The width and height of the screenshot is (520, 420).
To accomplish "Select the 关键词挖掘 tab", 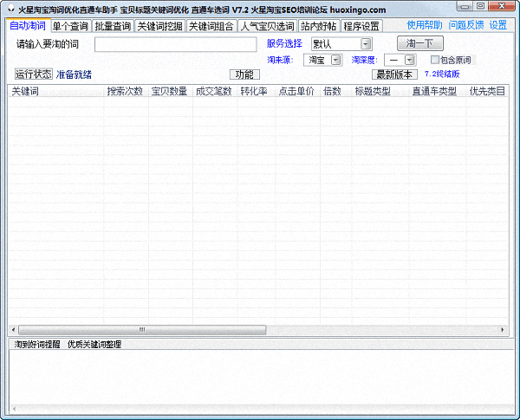I will pyautogui.click(x=159, y=26).
